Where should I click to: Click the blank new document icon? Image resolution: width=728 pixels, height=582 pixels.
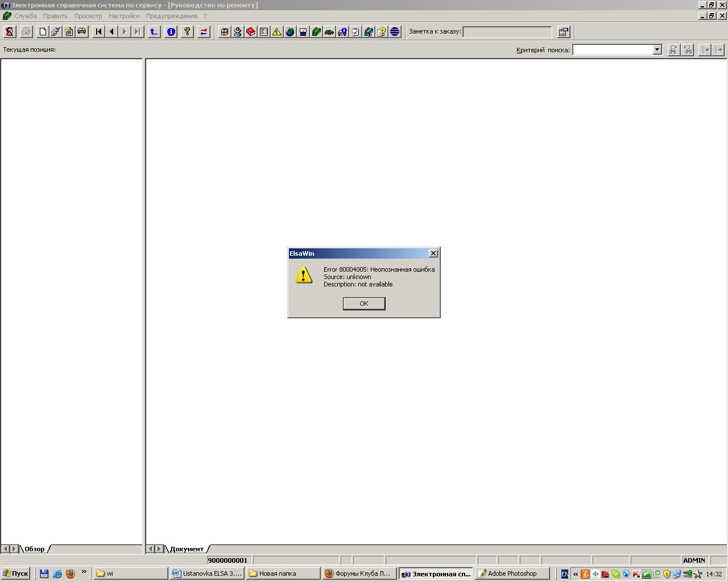tap(43, 32)
